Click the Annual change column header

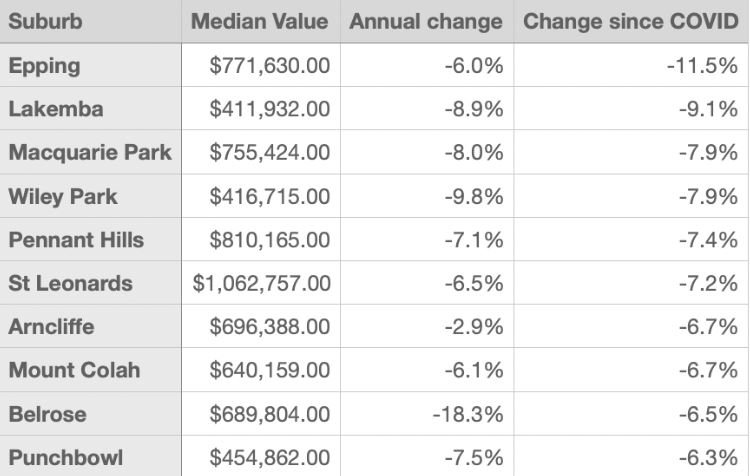[x=426, y=21]
